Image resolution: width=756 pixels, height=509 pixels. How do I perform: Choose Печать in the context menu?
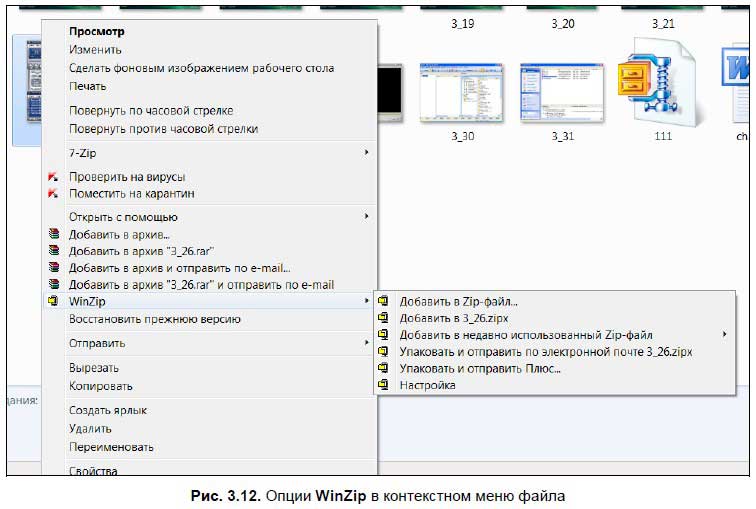[x=87, y=86]
